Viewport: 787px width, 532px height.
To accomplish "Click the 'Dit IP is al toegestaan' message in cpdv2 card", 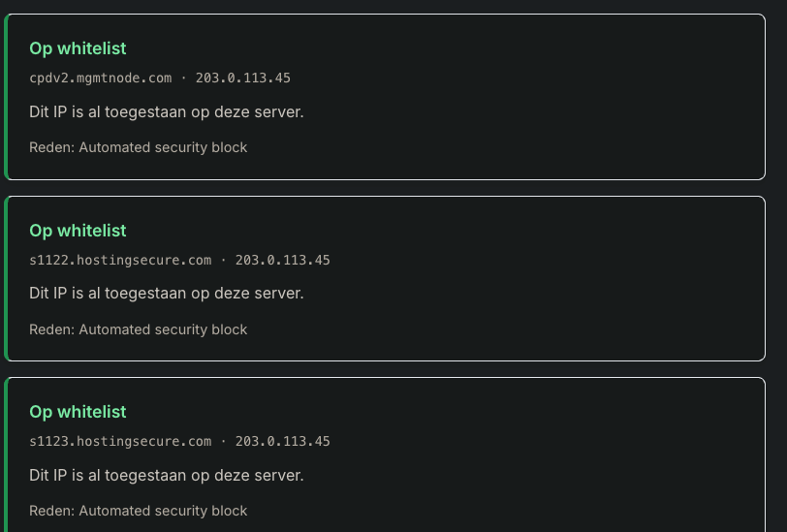I will 166,111.
